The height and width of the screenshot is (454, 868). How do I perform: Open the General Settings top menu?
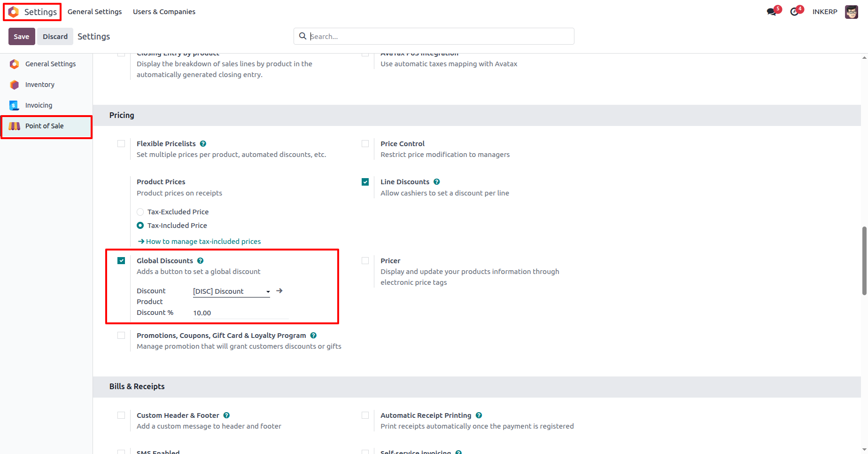pos(94,12)
